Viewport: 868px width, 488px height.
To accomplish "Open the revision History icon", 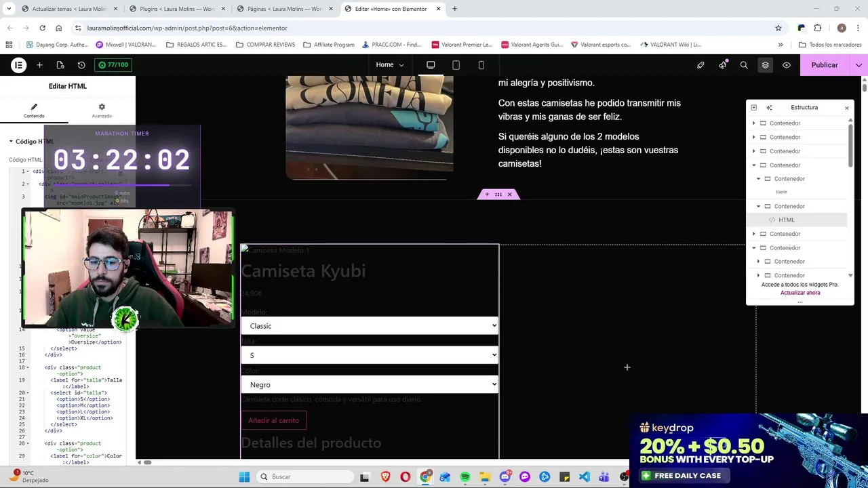I will (81, 65).
